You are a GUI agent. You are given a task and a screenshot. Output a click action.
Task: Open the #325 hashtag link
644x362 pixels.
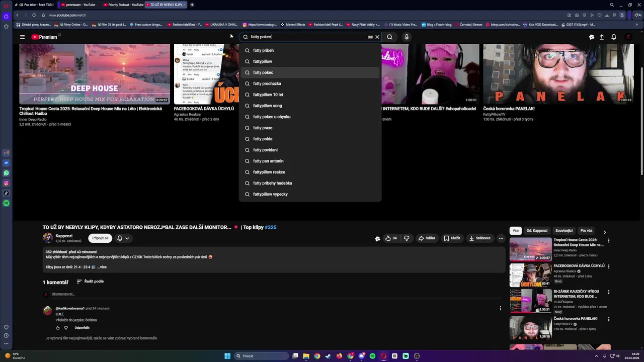(270, 227)
